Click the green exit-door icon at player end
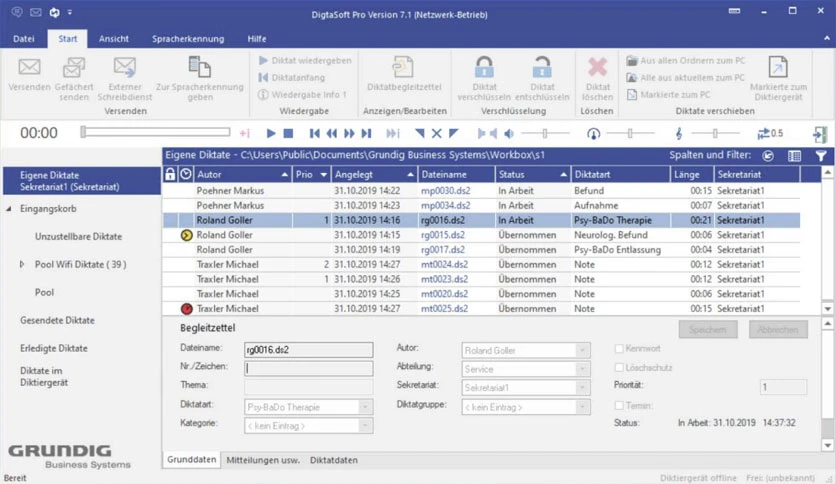This screenshot has width=836, height=484. click(x=819, y=134)
